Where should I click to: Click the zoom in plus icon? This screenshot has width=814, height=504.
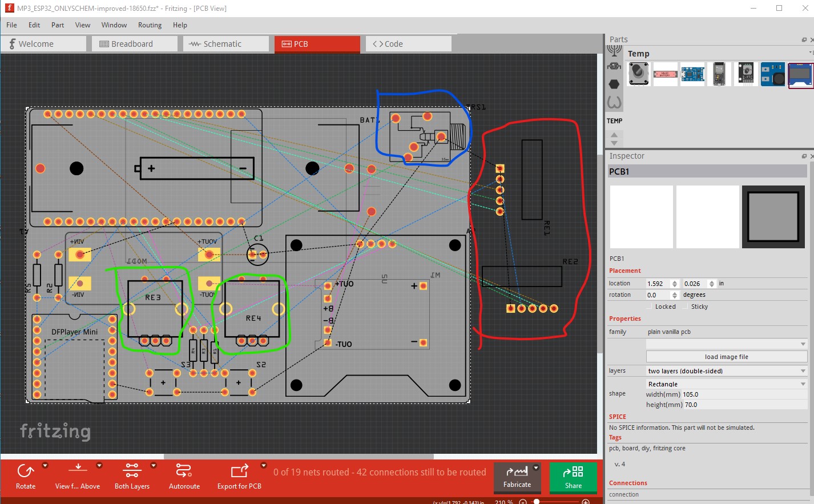[585, 502]
